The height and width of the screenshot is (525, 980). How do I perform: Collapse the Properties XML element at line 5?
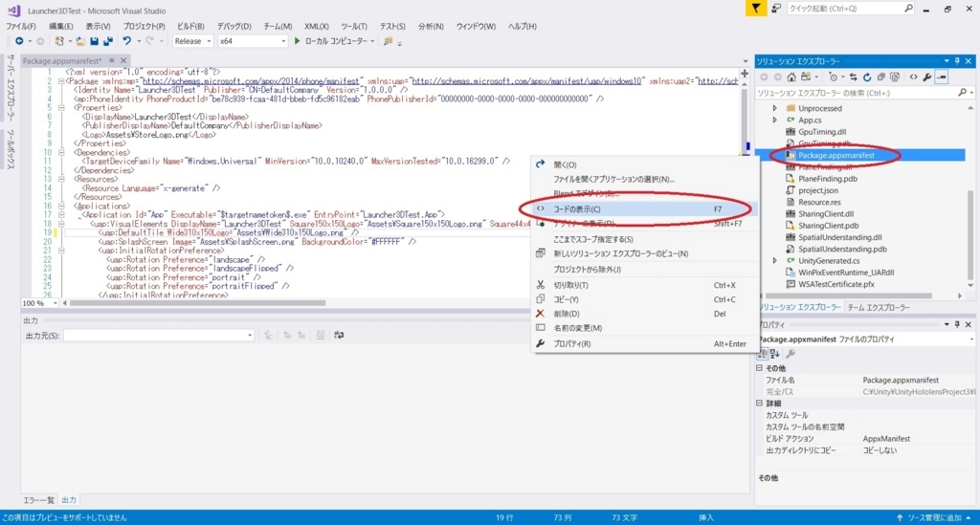tap(61, 107)
